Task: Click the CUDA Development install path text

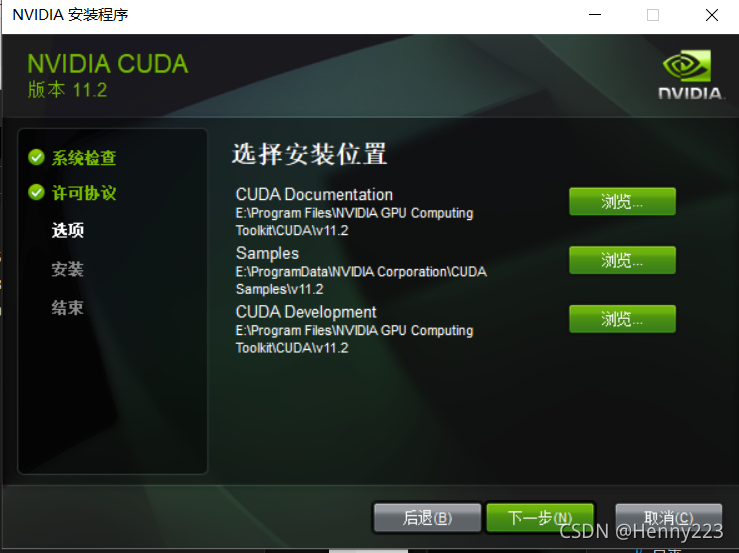Action: (354, 339)
